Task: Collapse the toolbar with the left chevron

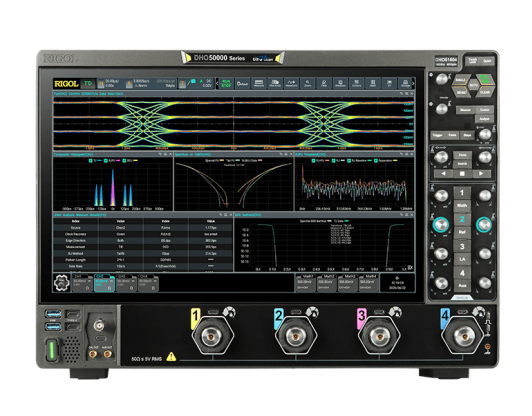Action: point(217,83)
